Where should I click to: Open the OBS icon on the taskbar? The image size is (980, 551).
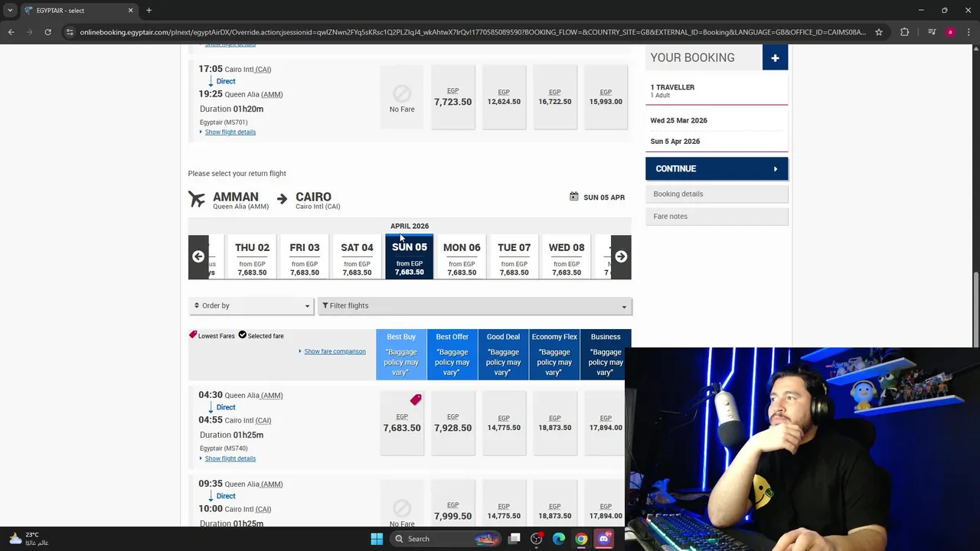[537, 539]
